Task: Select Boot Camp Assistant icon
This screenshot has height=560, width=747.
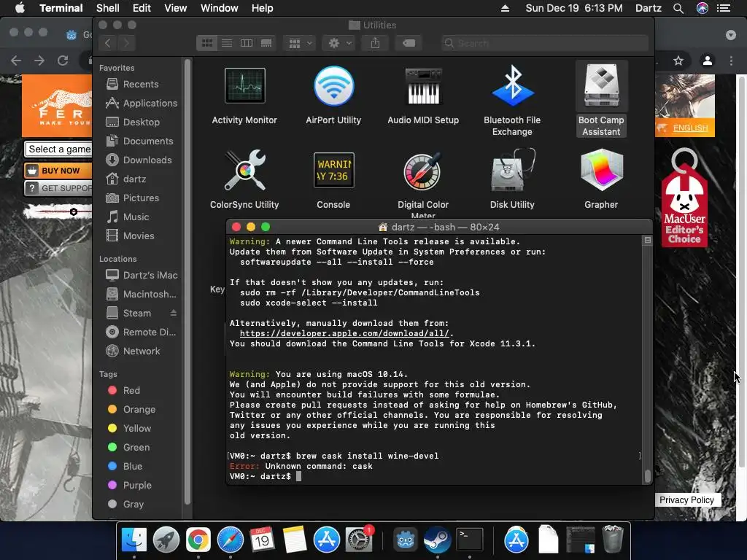Action: coord(601,86)
